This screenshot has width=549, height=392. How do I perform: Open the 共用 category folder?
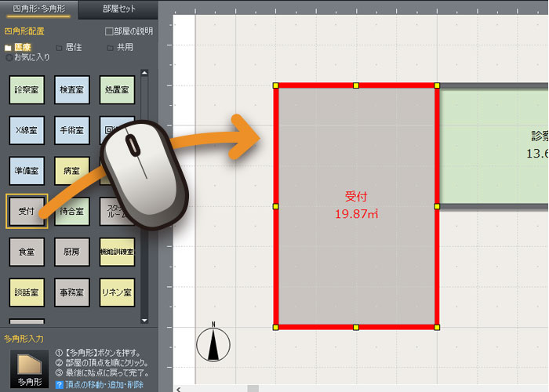pos(119,47)
